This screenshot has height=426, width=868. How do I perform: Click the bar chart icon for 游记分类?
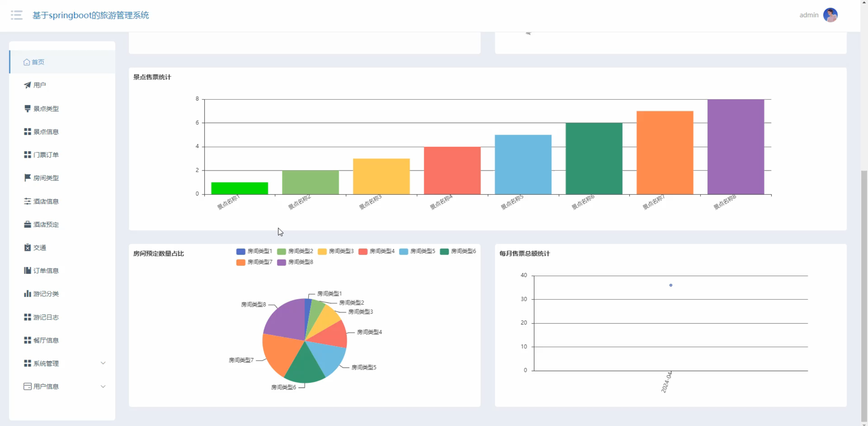(27, 294)
